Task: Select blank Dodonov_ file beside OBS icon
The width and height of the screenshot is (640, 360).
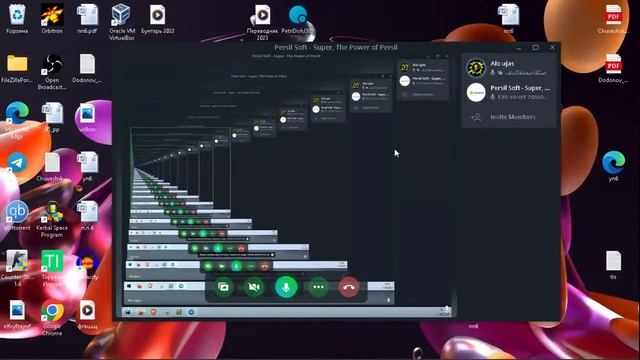Action: click(87, 68)
